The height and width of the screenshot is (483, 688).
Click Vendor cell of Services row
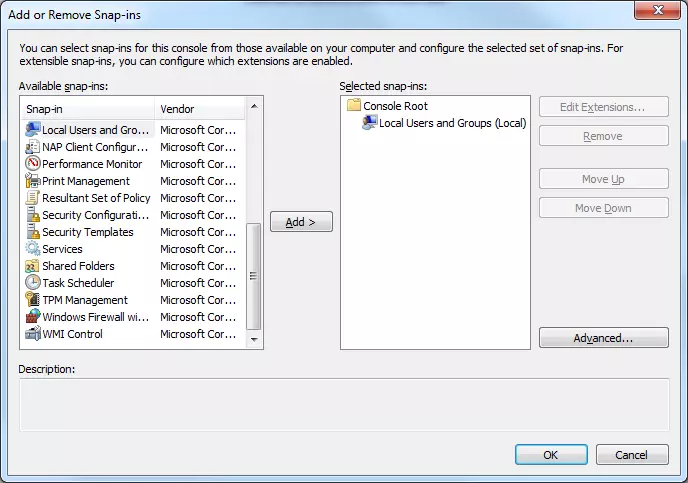(x=198, y=249)
